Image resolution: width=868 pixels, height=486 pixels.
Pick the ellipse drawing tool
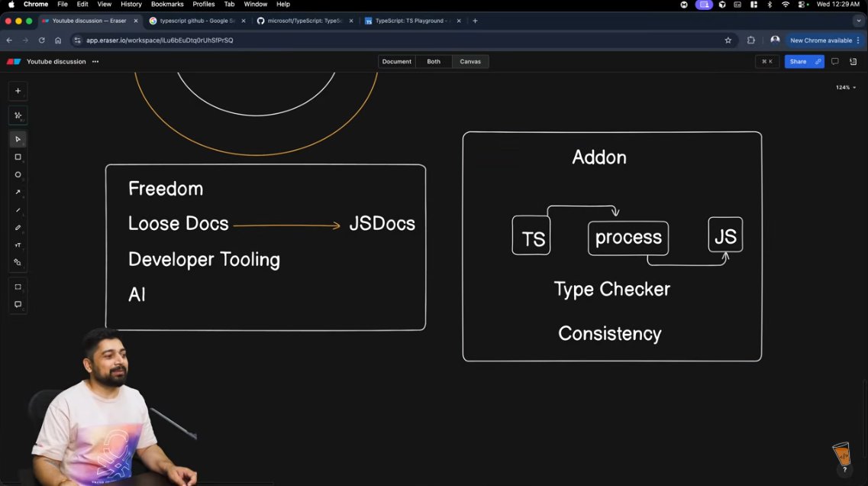click(18, 174)
